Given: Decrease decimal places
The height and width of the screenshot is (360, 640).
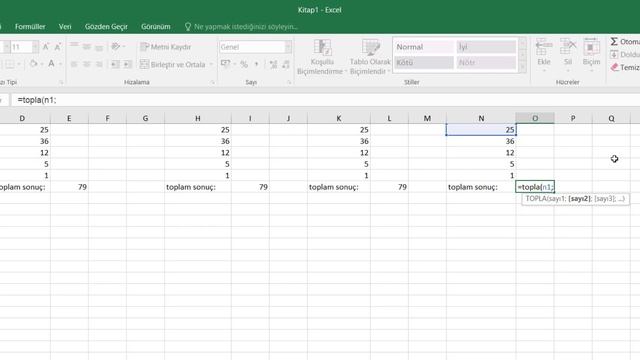Looking at the screenshot, I should (x=286, y=64).
